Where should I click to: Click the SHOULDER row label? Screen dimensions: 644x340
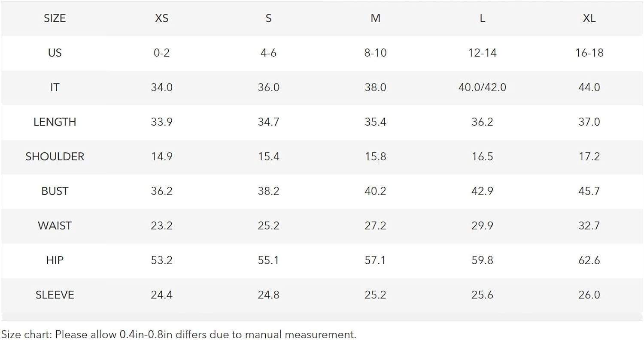55,156
